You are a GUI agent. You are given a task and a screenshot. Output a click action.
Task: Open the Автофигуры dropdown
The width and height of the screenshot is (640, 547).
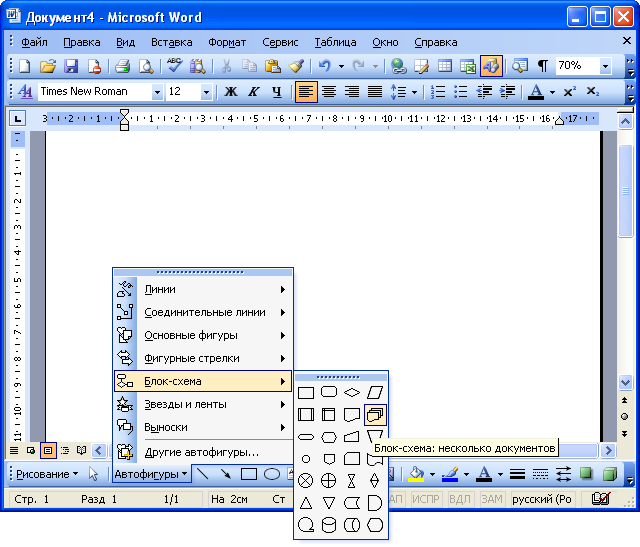(151, 474)
